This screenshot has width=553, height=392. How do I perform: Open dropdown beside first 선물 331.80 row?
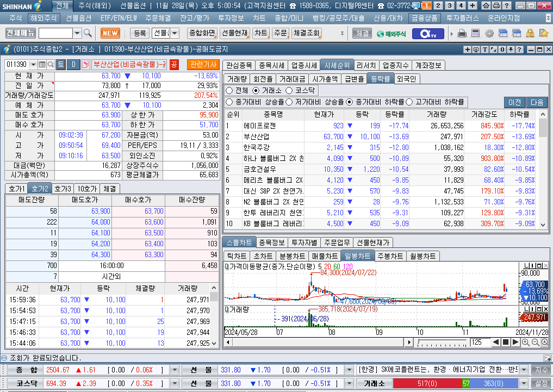click(349, 370)
